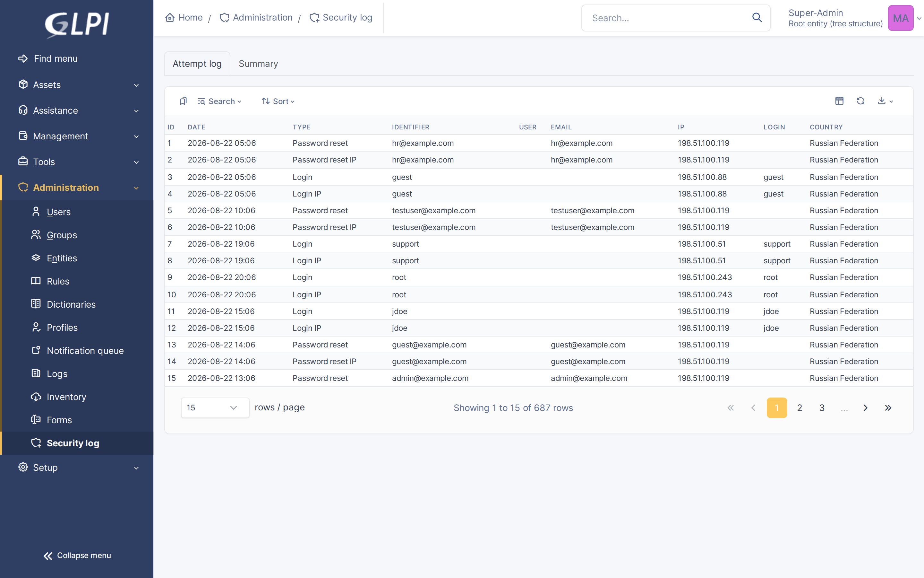924x578 pixels.
Task: Click the Notification queue icon
Action: click(36, 350)
